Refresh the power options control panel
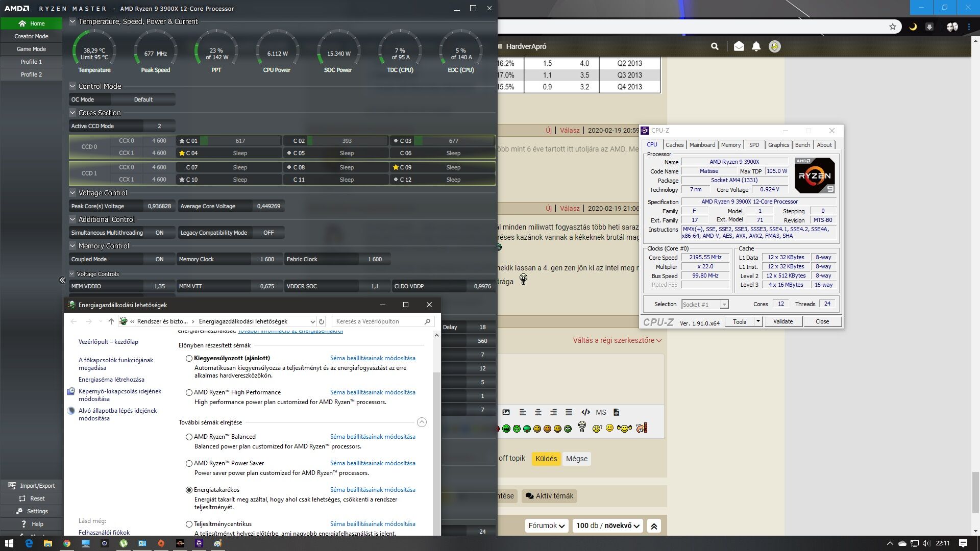The height and width of the screenshot is (551, 980). tap(322, 321)
